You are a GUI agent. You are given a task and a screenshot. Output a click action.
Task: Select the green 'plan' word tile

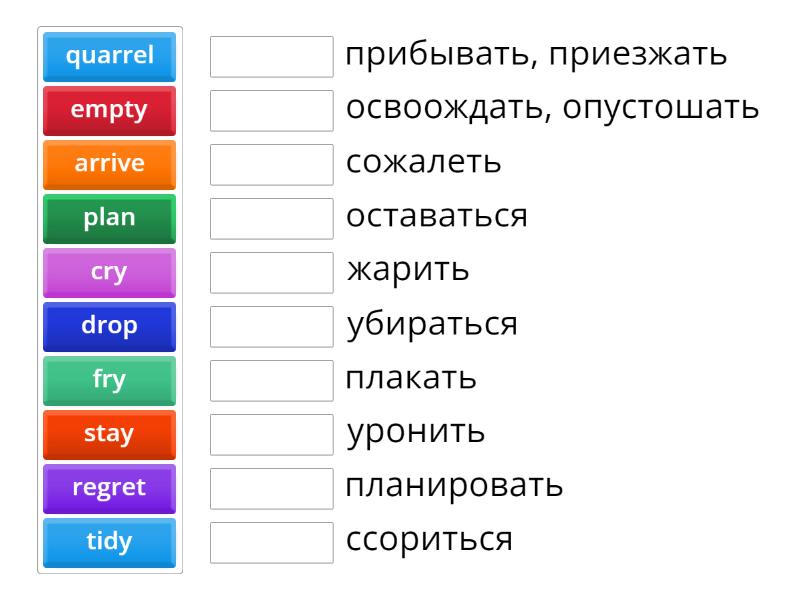[110, 218]
